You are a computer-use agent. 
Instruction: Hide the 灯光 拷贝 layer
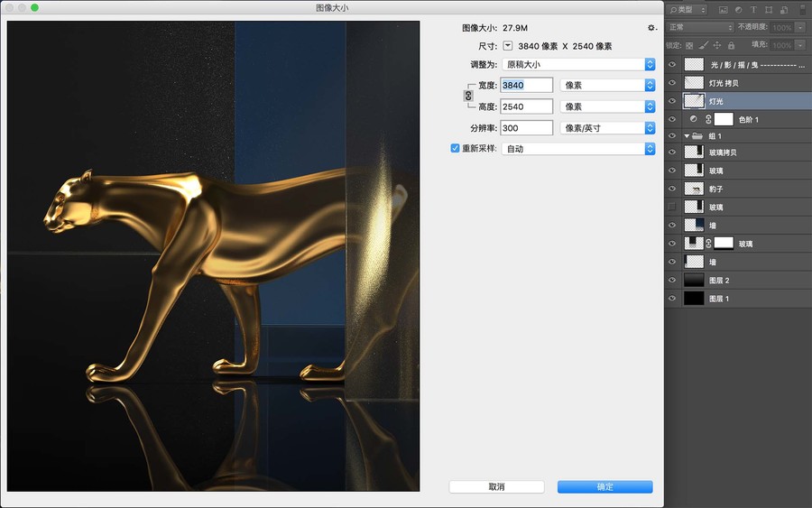(x=672, y=83)
